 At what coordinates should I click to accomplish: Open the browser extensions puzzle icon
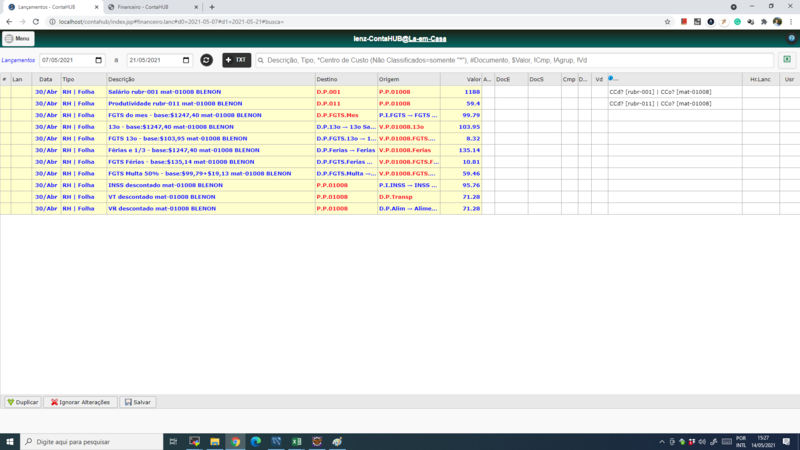pyautogui.click(x=764, y=22)
